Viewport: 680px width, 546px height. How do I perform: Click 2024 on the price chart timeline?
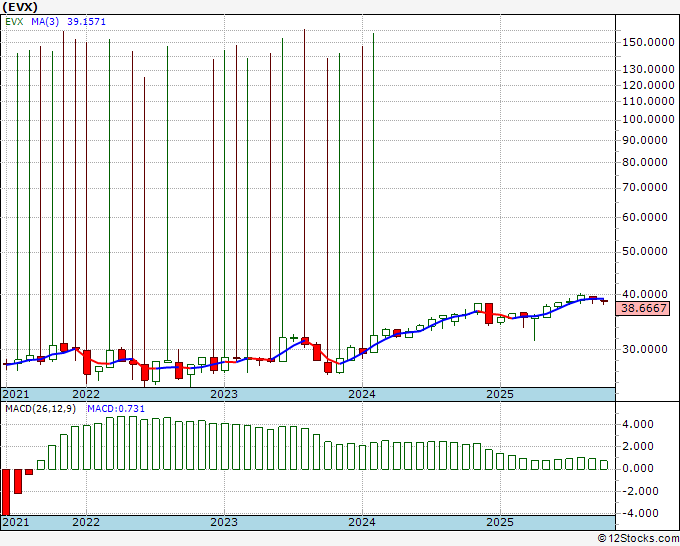click(x=362, y=394)
